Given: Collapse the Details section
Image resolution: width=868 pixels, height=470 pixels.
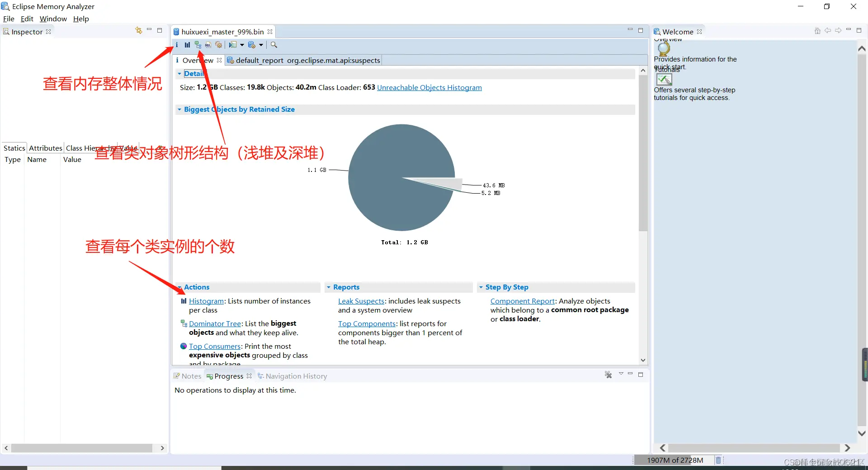Looking at the screenshot, I should coord(179,74).
